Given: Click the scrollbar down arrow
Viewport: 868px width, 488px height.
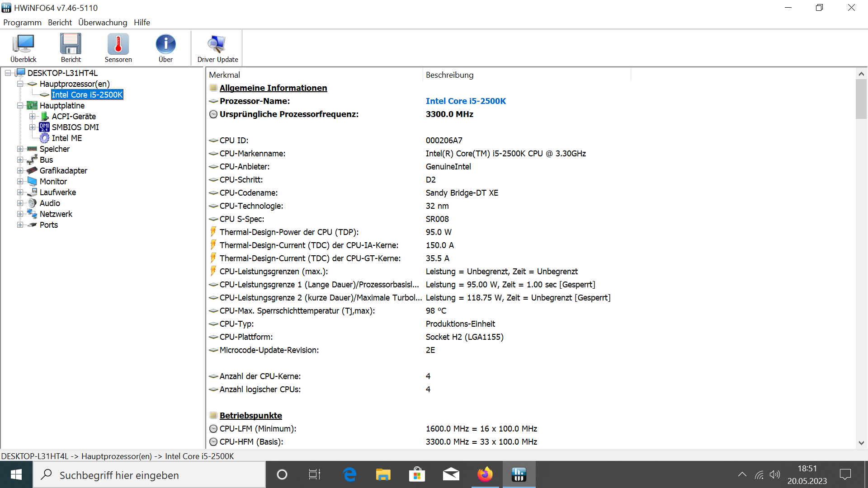Looking at the screenshot, I should [861, 443].
